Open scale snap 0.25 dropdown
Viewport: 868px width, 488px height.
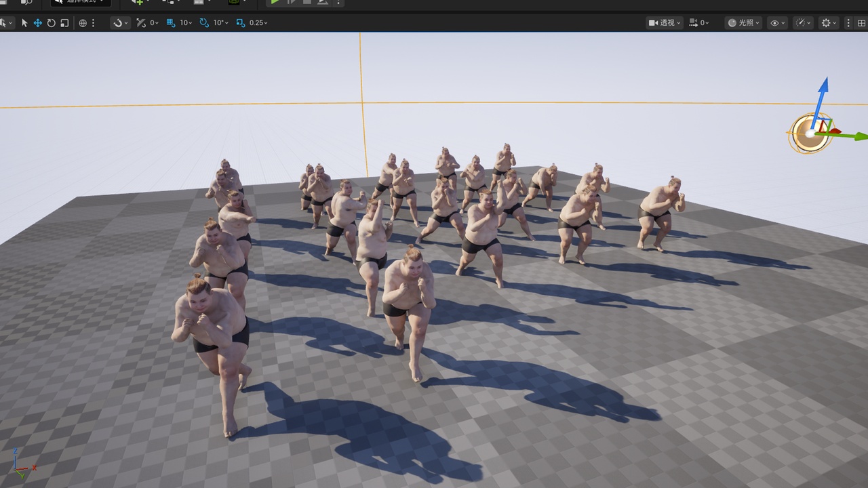258,23
